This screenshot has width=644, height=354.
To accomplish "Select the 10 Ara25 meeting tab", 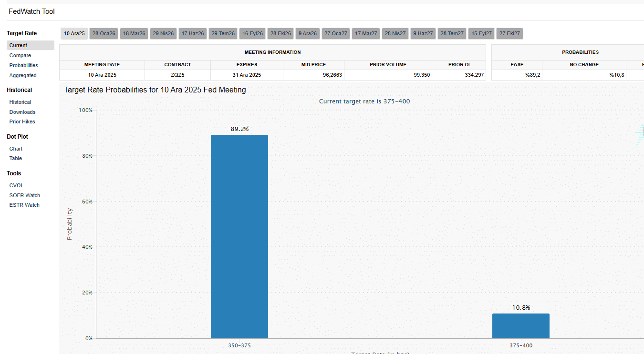I will click(74, 34).
